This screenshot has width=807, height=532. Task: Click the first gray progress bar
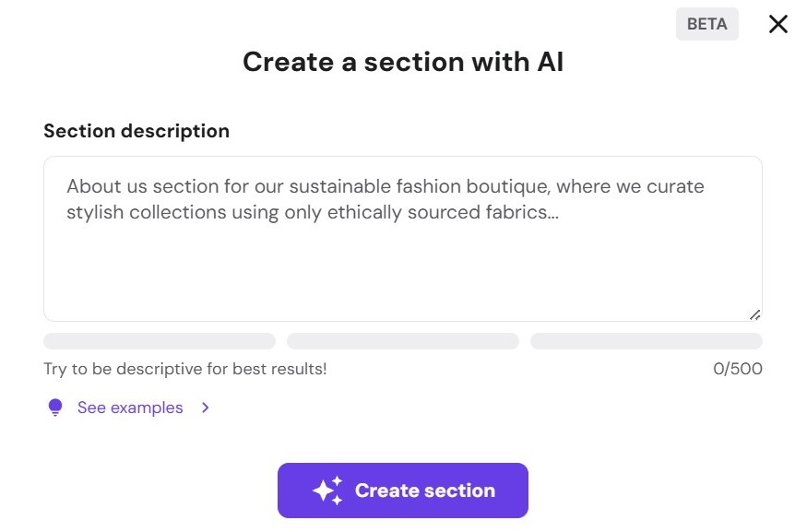159,341
